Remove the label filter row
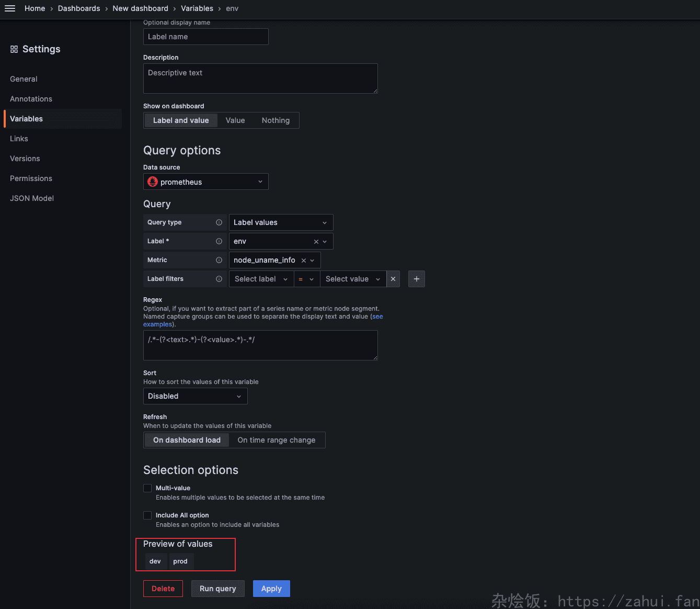Screen dimensions: 700x609 click(393, 279)
